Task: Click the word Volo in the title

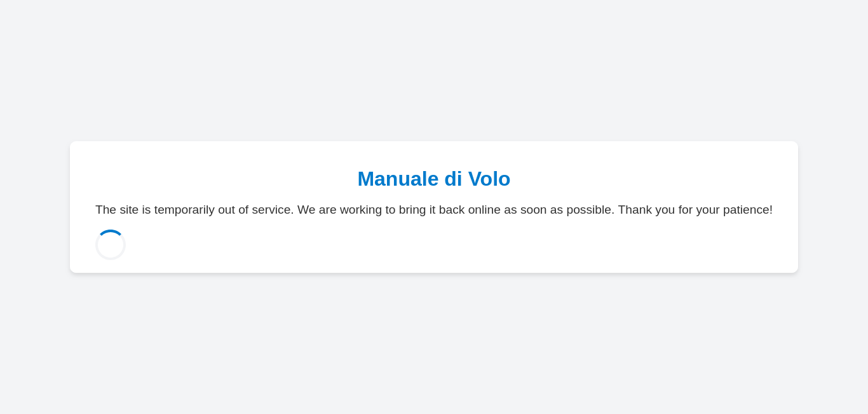Action: pyautogui.click(x=489, y=179)
